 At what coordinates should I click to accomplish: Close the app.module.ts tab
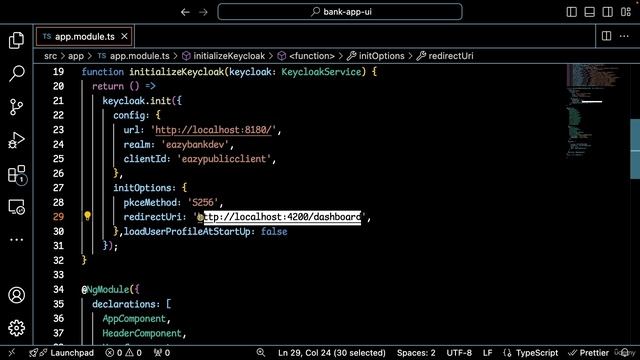point(124,36)
